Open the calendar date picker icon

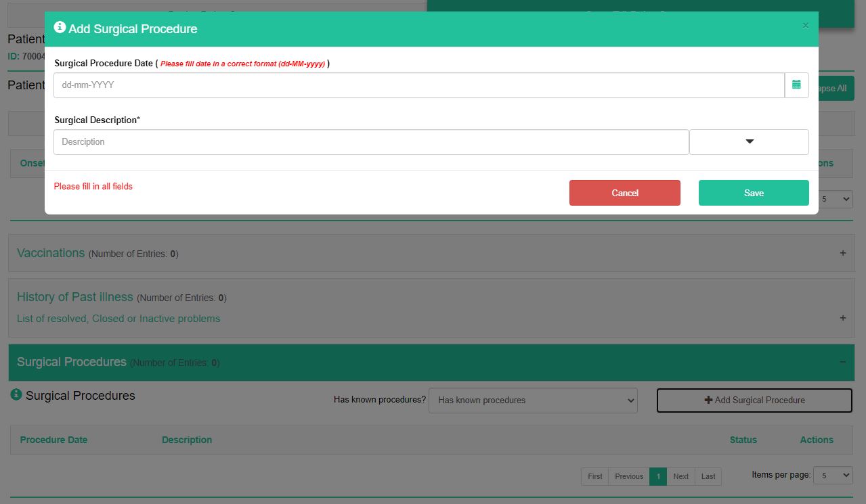[x=796, y=85]
